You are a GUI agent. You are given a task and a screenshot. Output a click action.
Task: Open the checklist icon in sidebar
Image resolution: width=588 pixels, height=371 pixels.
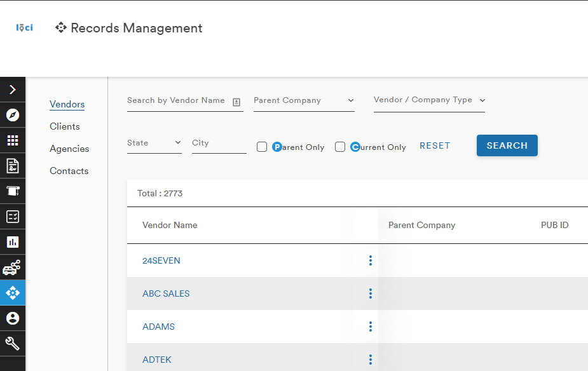12,217
